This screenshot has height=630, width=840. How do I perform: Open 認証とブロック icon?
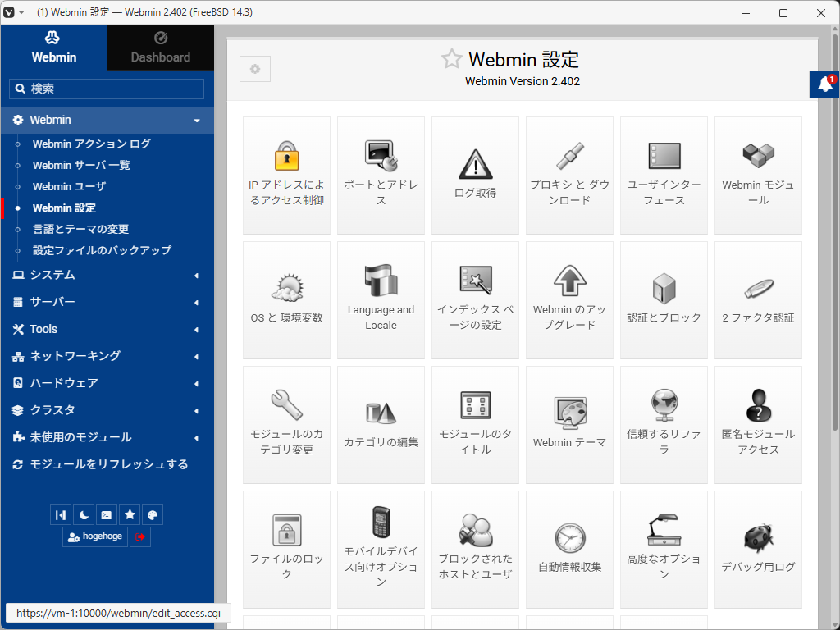click(x=664, y=288)
